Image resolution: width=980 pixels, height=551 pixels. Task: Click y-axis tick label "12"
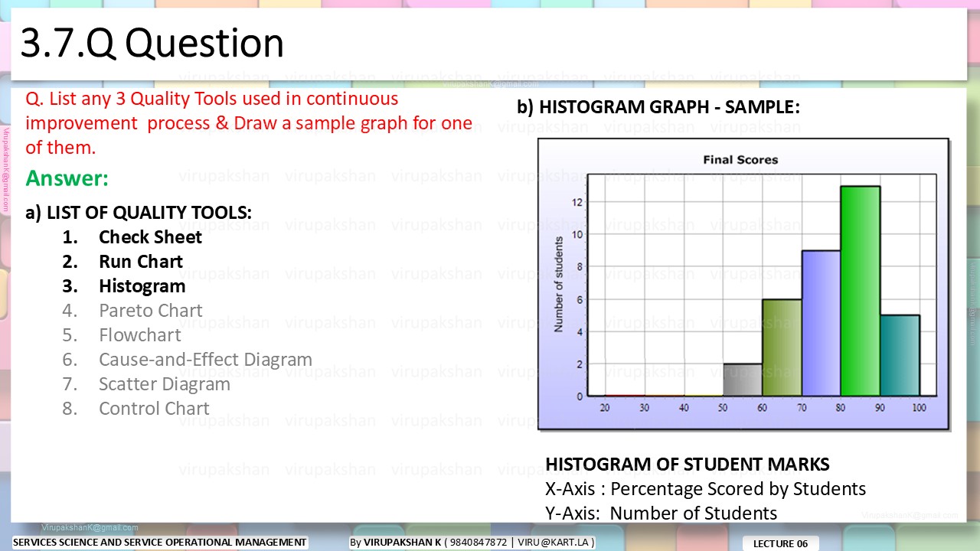coord(578,202)
